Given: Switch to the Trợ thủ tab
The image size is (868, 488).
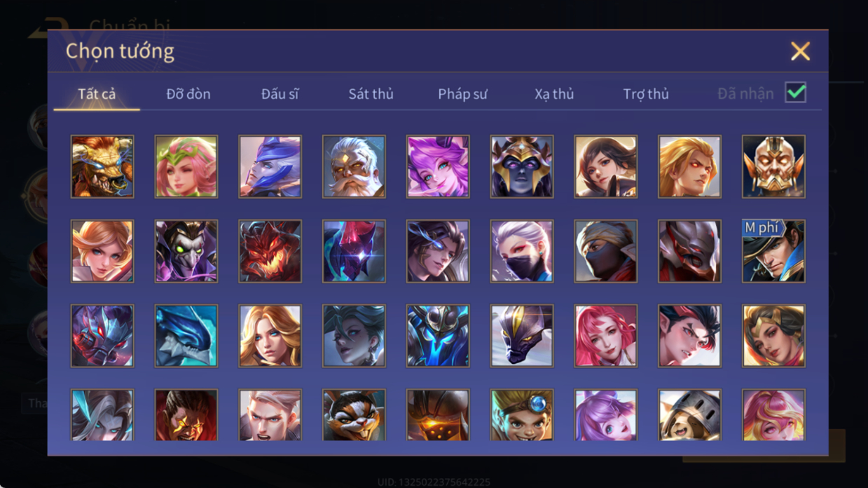Looking at the screenshot, I should click(x=646, y=94).
